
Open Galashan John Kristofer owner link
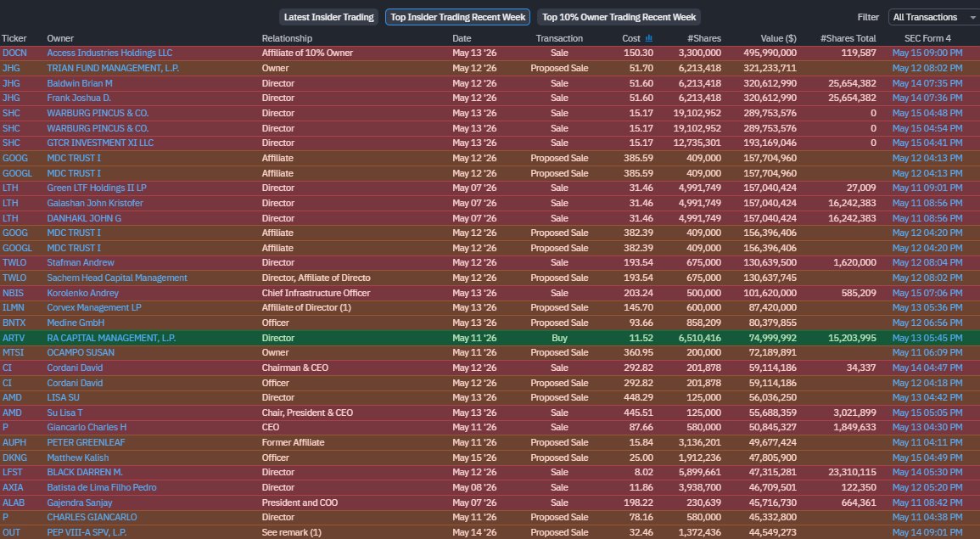coord(95,203)
